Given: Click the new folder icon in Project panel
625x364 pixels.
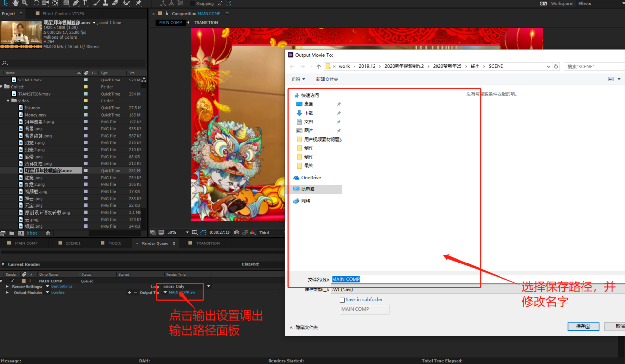Looking at the screenshot, I should [x=11, y=233].
